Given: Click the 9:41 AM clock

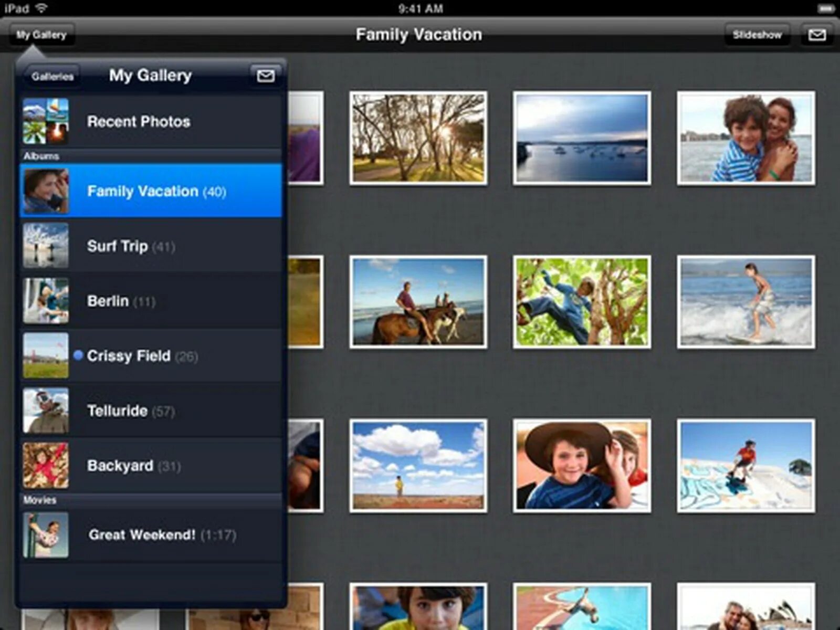Looking at the screenshot, I should (x=421, y=8).
